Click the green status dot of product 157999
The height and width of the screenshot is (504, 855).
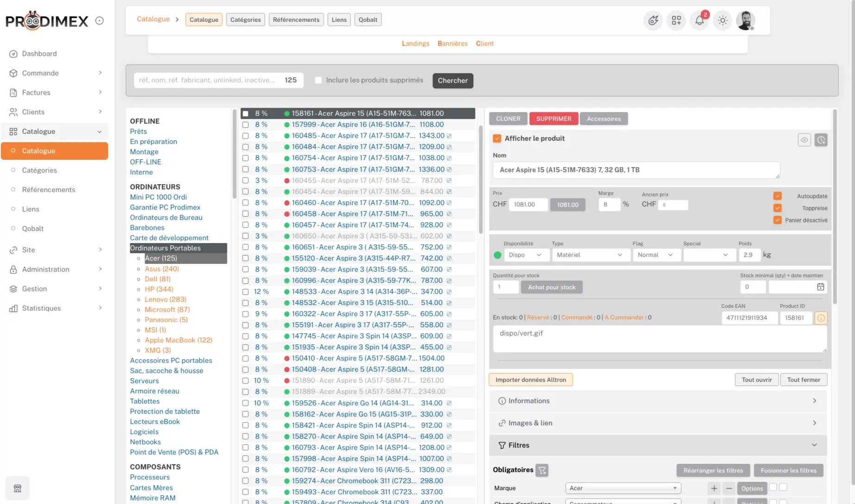click(x=287, y=125)
